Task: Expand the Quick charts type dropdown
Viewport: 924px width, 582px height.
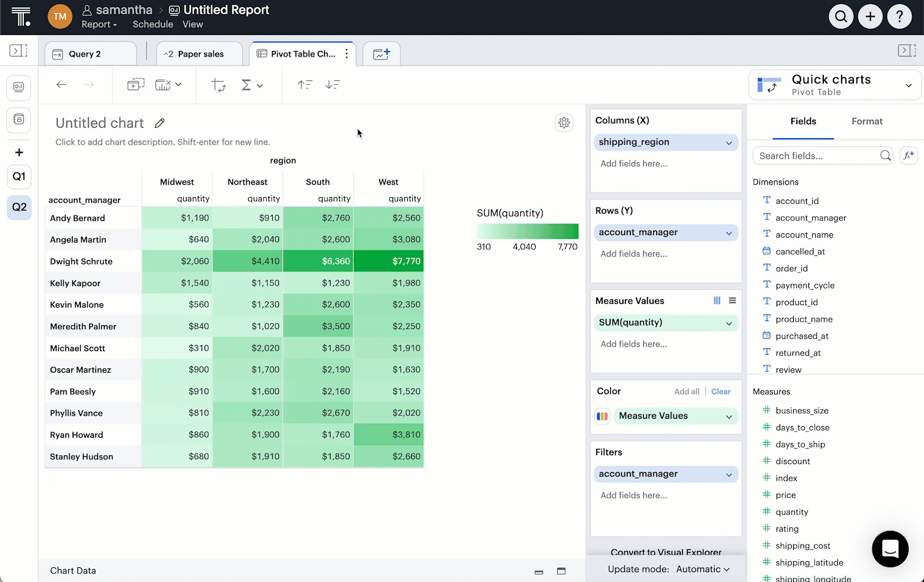Action: tap(908, 85)
